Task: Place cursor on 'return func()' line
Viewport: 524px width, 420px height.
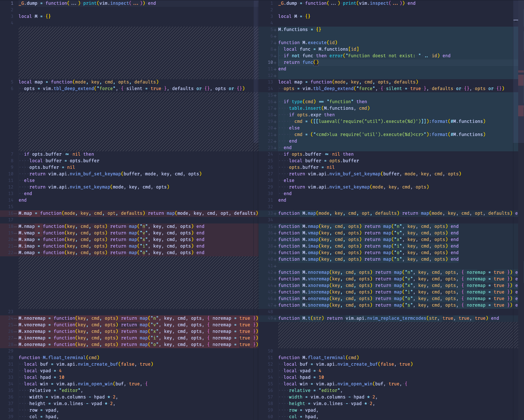Action: pos(301,62)
